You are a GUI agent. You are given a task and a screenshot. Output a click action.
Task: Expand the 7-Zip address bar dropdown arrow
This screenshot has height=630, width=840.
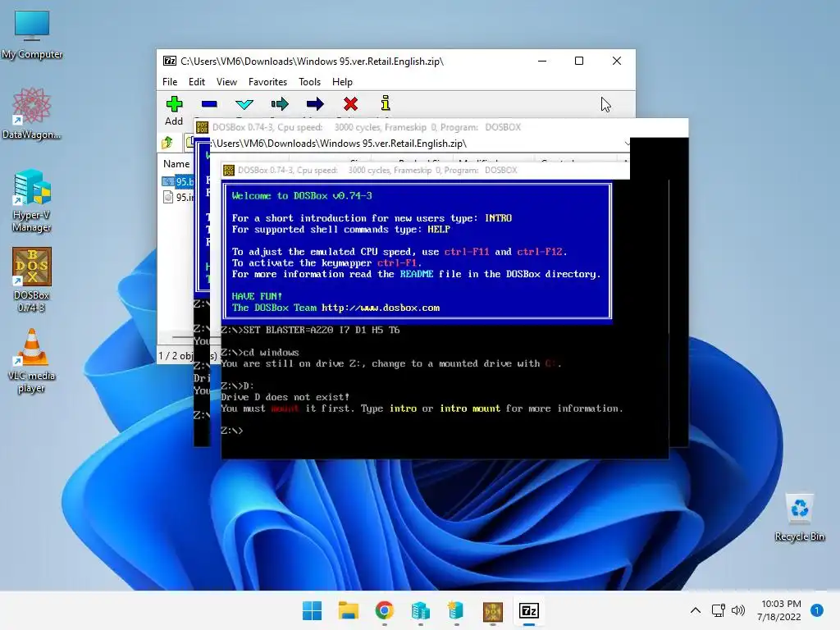pyautogui.click(x=627, y=144)
